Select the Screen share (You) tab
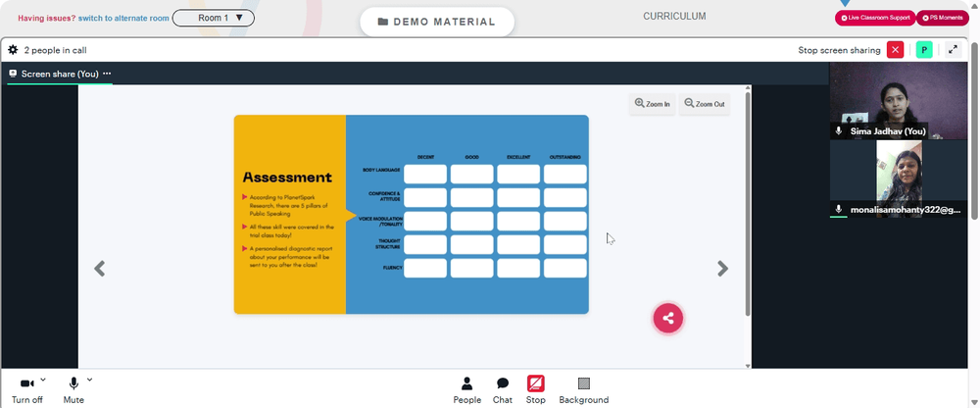The image size is (980, 408). (x=60, y=74)
